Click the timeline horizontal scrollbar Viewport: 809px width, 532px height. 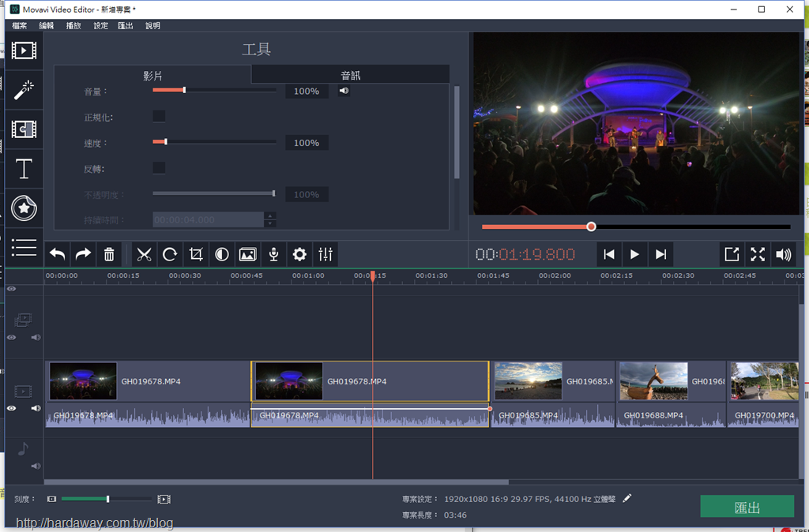click(277, 482)
